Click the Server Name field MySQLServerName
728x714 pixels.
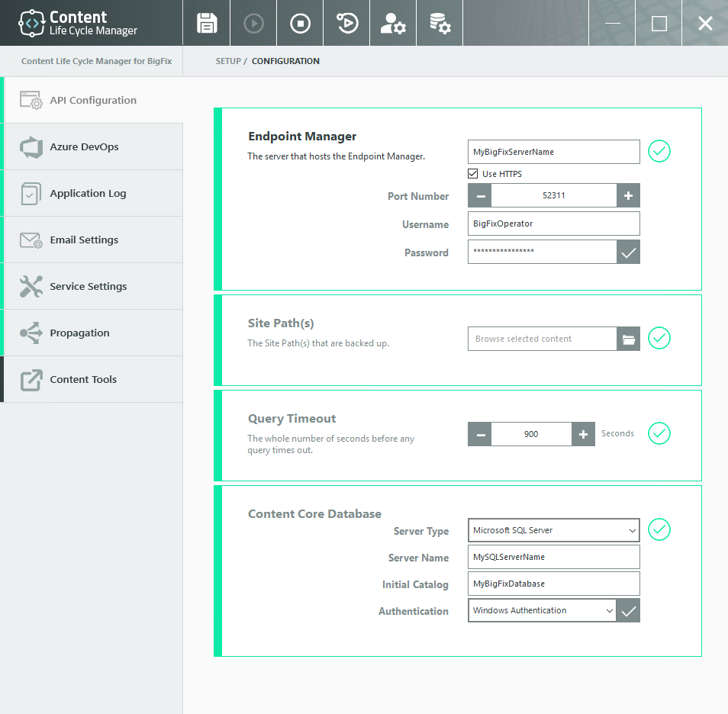click(x=553, y=557)
